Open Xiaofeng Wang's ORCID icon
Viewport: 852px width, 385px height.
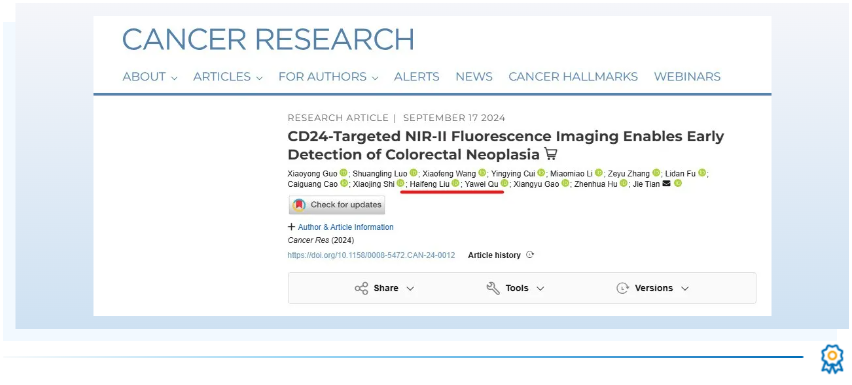[482, 173]
